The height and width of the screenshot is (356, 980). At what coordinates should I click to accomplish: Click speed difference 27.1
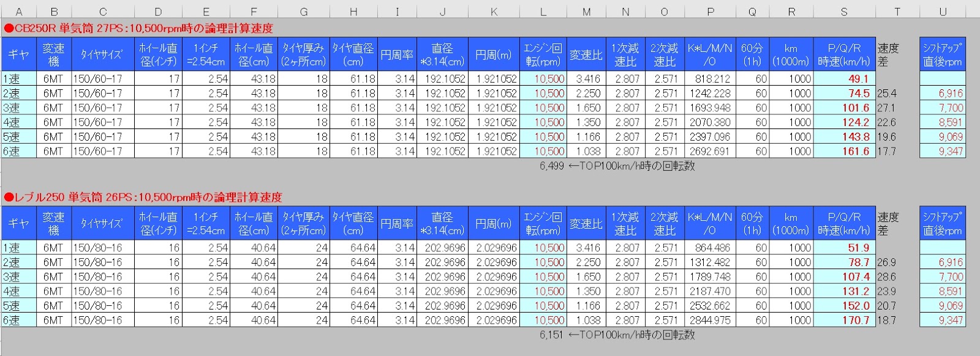click(887, 108)
